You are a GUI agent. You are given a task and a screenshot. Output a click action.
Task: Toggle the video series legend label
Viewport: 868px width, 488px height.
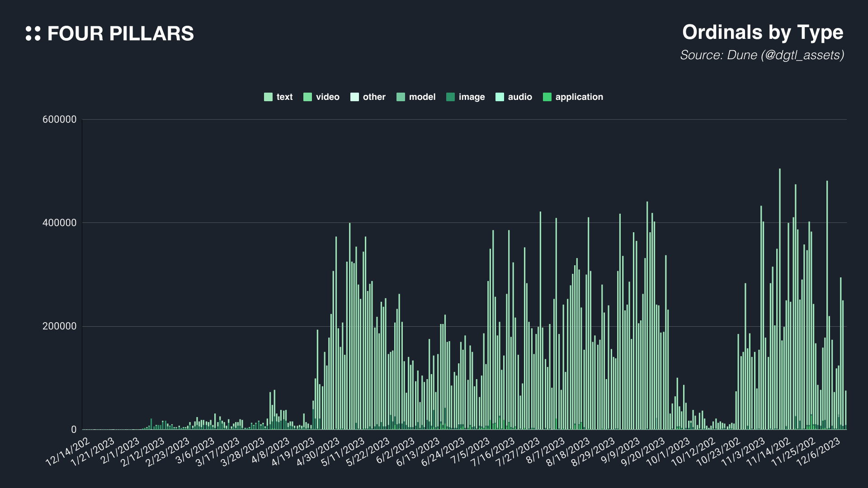click(327, 97)
